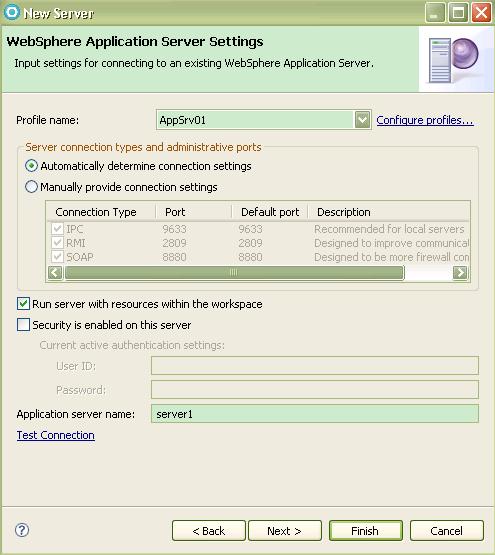The height and width of the screenshot is (555, 495).
Task: Close the New Server dialog window
Action: point(482,13)
